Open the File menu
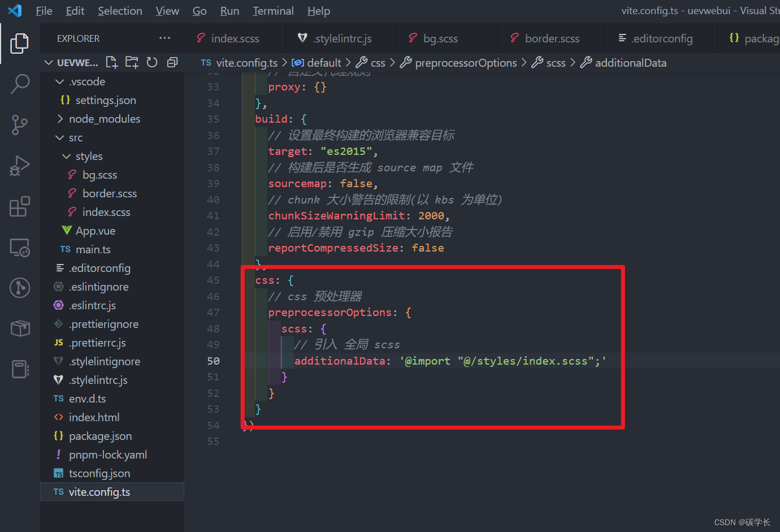The height and width of the screenshot is (532, 780). click(44, 11)
